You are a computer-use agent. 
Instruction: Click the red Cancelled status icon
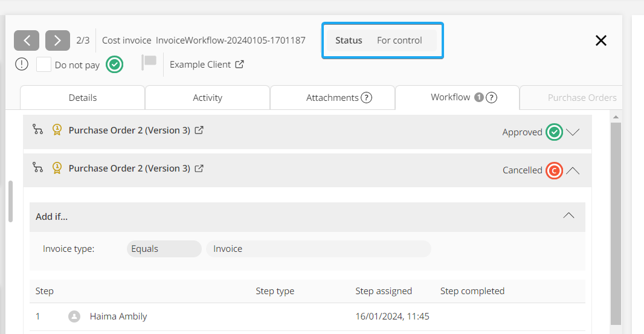pyautogui.click(x=554, y=170)
